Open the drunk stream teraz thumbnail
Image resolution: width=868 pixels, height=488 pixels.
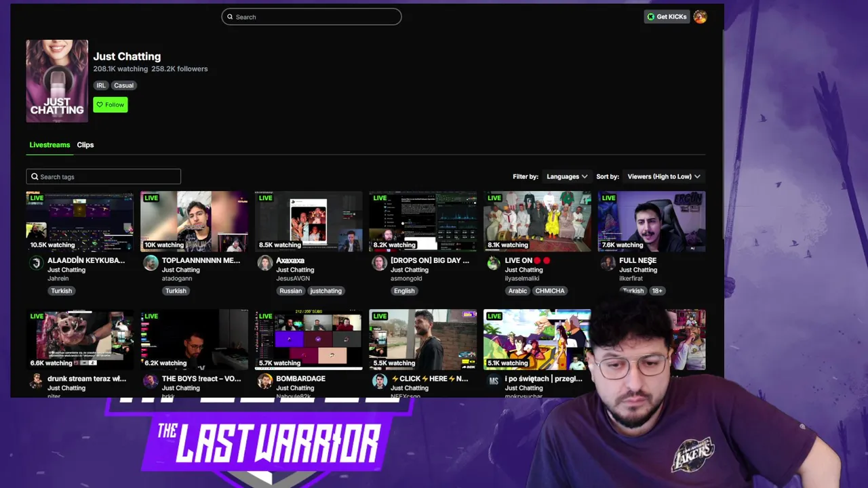[x=80, y=340]
